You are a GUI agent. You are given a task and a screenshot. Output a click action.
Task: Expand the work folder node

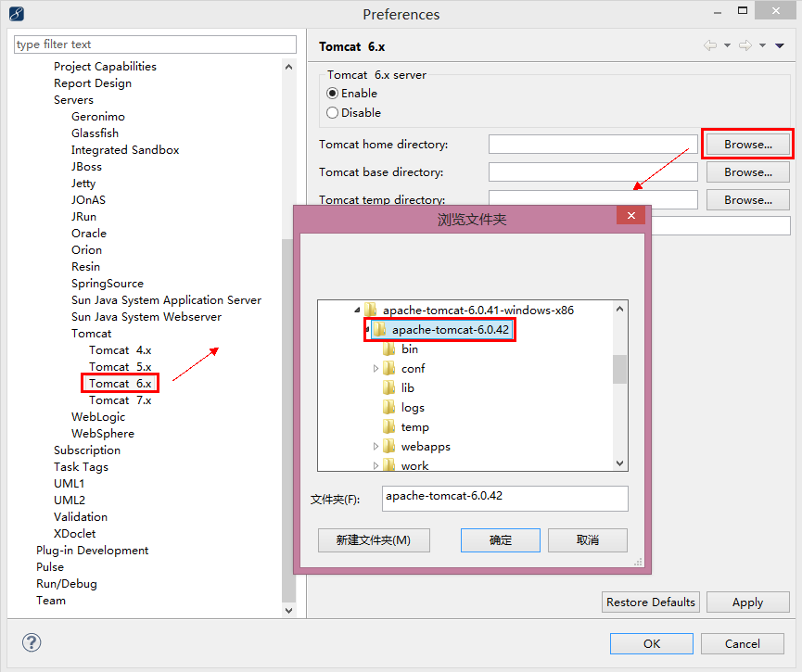pyautogui.click(x=376, y=466)
